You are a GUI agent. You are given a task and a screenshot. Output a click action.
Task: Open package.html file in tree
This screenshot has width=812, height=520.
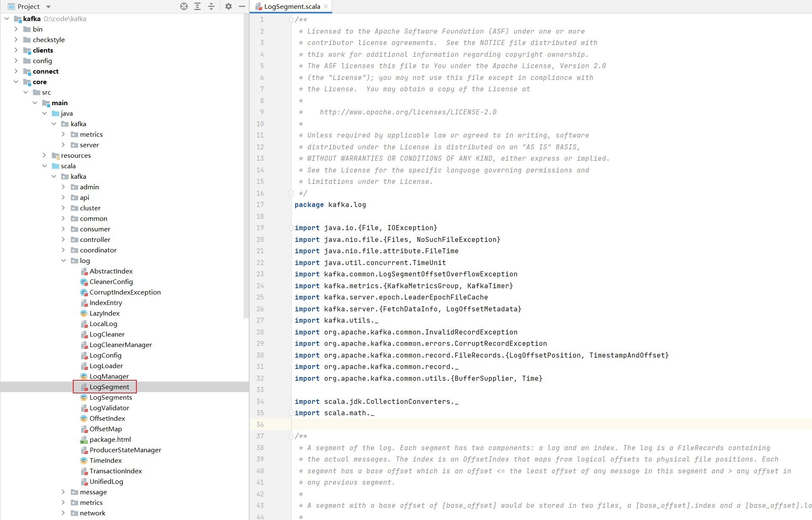tap(110, 439)
